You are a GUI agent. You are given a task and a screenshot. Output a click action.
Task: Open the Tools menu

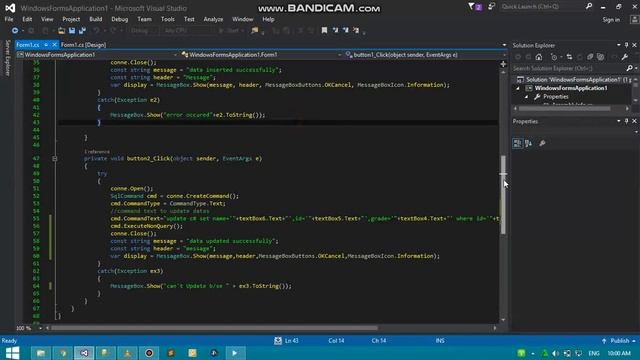pyautogui.click(x=167, y=19)
